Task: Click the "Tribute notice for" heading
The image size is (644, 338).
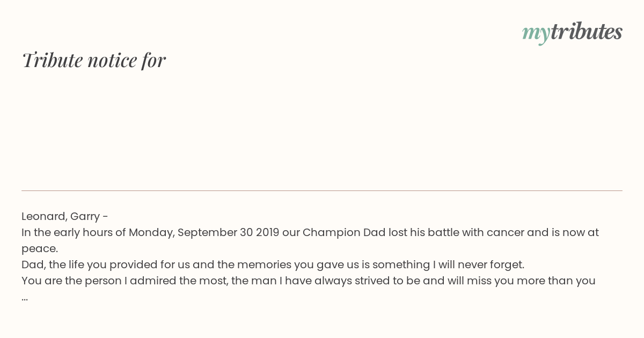Action: (94, 60)
